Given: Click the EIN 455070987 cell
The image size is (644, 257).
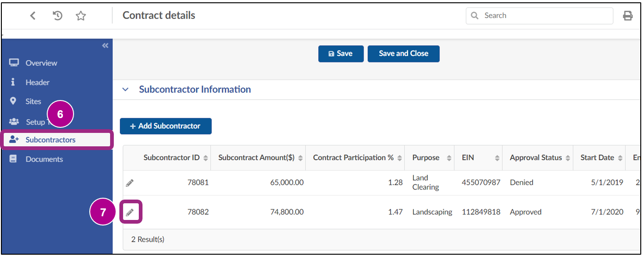Looking at the screenshot, I should coord(481,182).
